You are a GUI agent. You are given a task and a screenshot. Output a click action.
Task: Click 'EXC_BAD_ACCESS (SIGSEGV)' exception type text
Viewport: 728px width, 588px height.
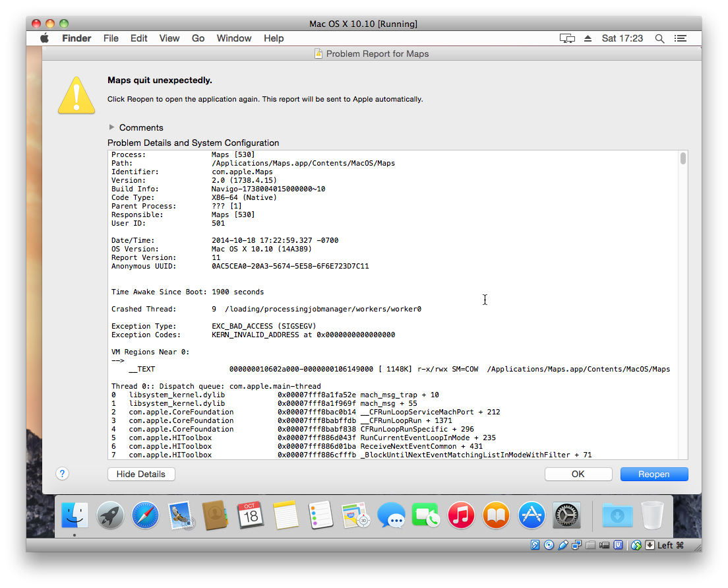[264, 326]
